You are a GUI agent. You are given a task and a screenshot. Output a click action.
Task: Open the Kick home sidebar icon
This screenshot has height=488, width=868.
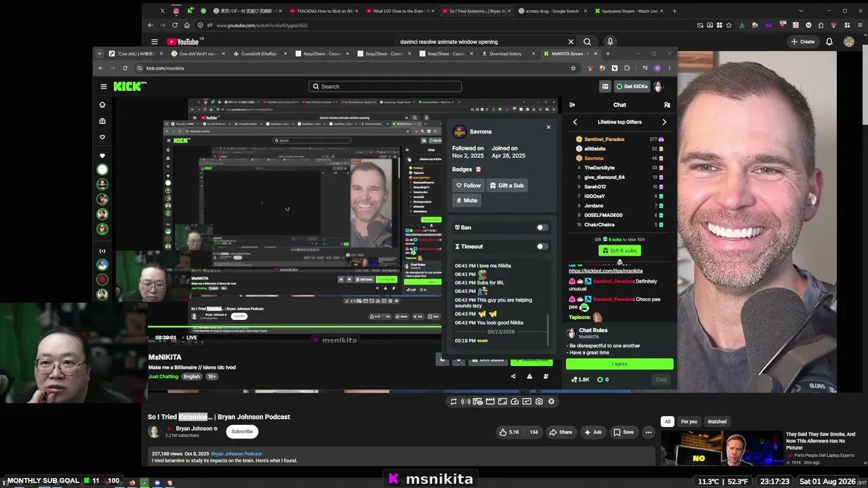[102, 104]
